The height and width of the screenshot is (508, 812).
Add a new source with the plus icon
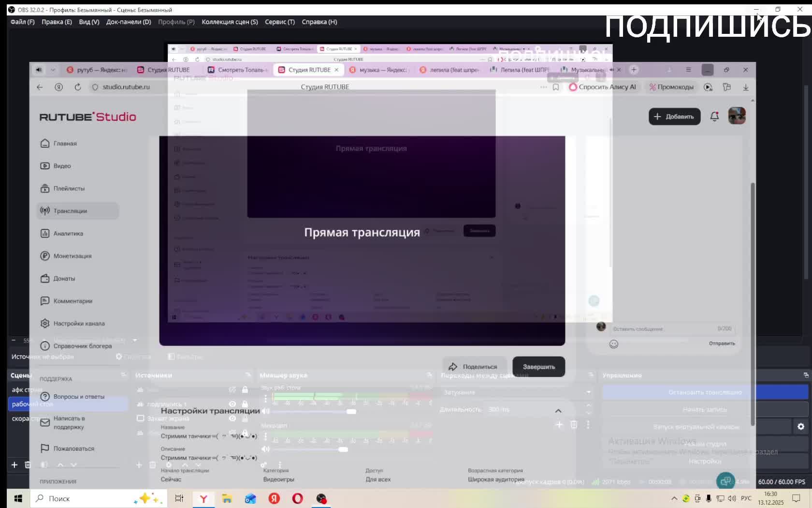point(139,465)
